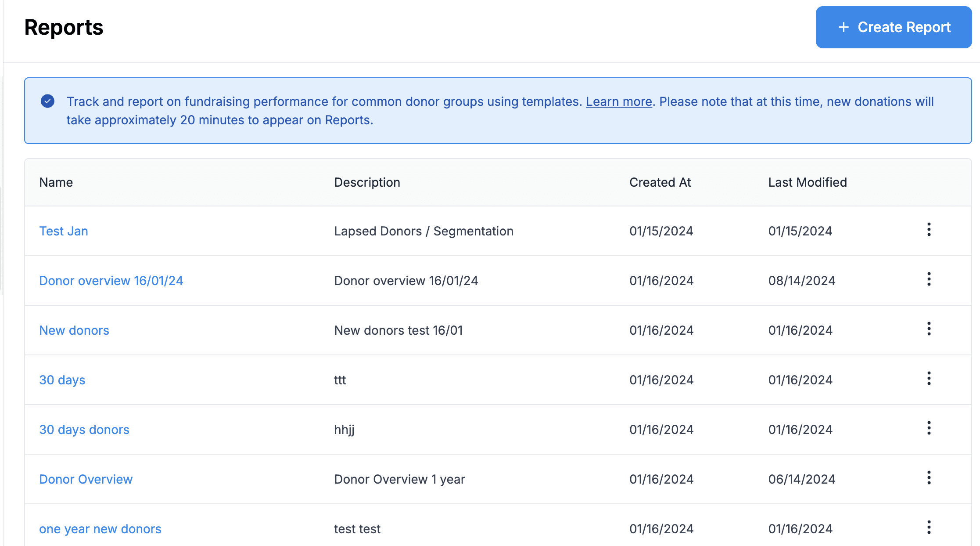Sort the table by the Name column

56,182
